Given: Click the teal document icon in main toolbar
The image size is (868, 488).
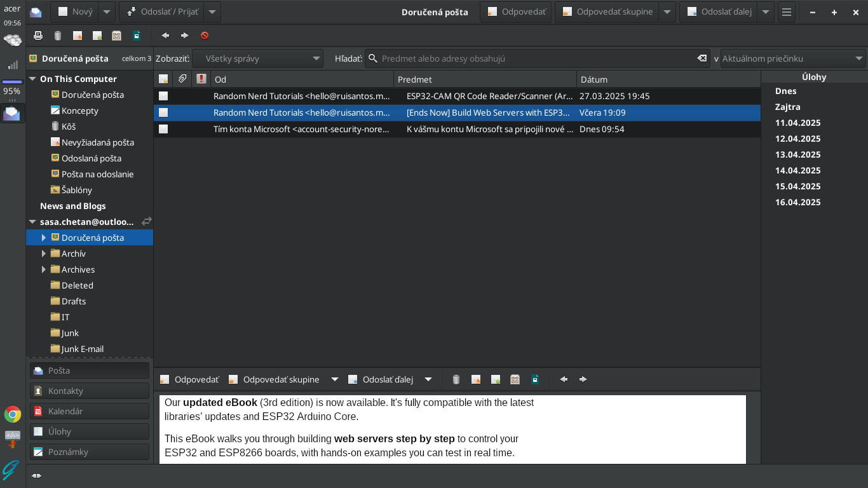Looking at the screenshot, I should 137,36.
